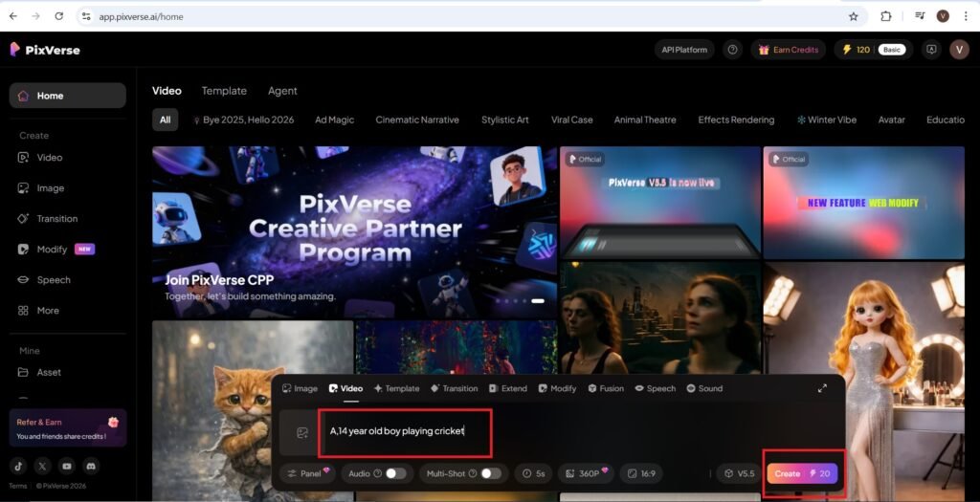The image size is (980, 502).
Task: Click the upload image icon beside the prompt
Action: (x=302, y=432)
